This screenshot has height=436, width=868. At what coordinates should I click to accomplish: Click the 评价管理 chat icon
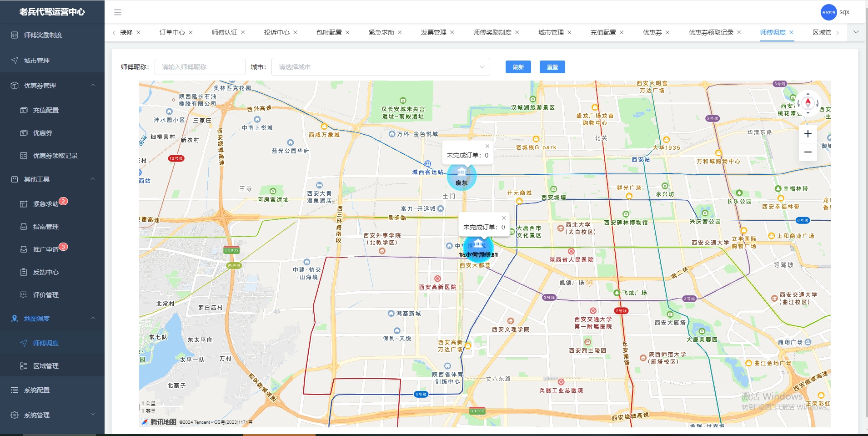24,295
